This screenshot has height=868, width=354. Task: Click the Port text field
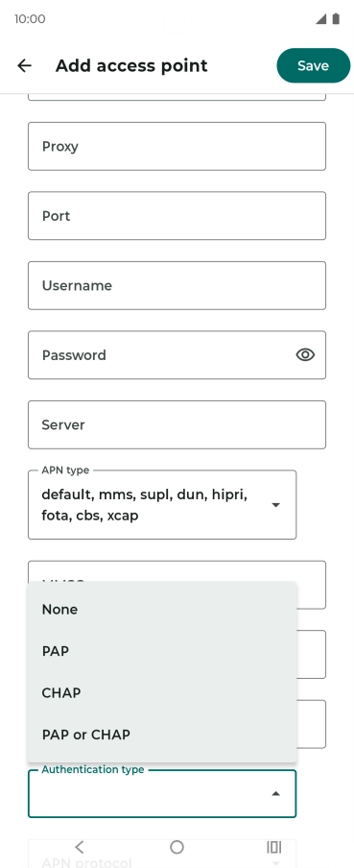point(177,216)
